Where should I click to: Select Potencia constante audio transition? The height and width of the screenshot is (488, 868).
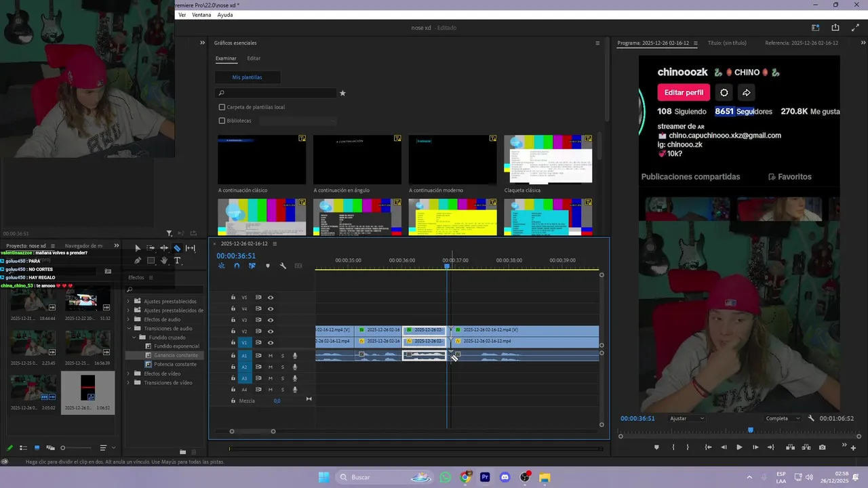click(x=176, y=364)
